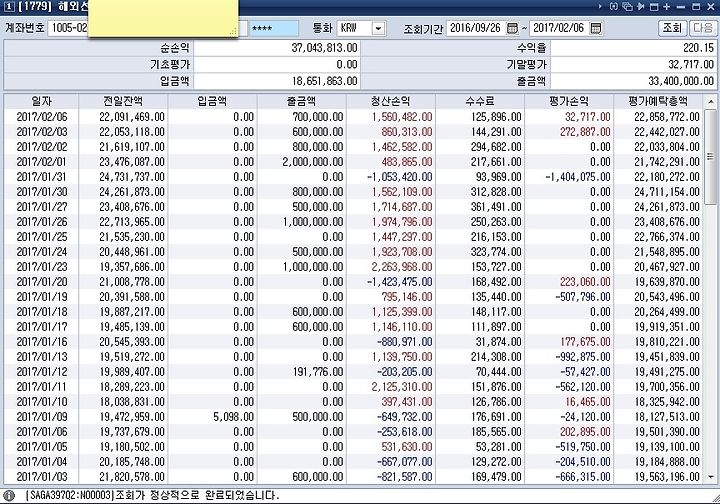Select the date cell 2017/01/31
The image size is (720, 504).
pos(42,177)
